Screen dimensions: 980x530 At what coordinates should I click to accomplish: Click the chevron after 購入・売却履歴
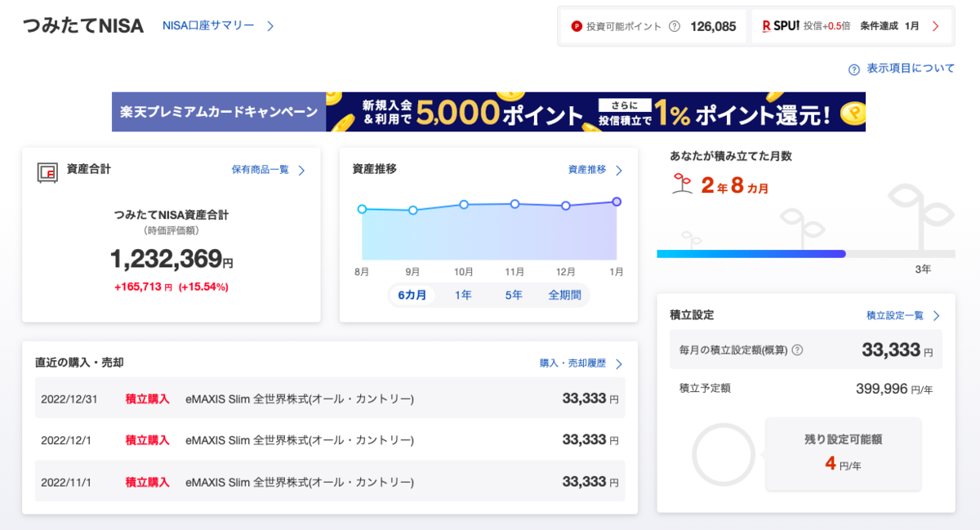(x=618, y=363)
